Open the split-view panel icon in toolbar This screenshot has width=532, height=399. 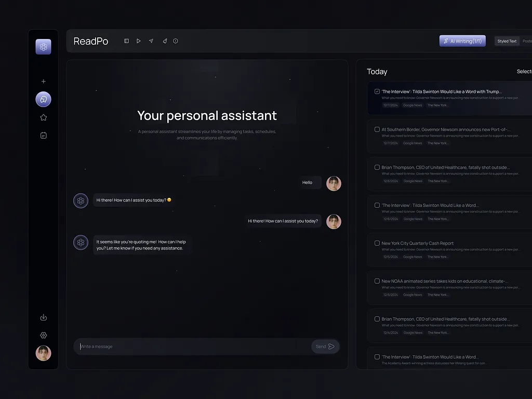(x=126, y=41)
